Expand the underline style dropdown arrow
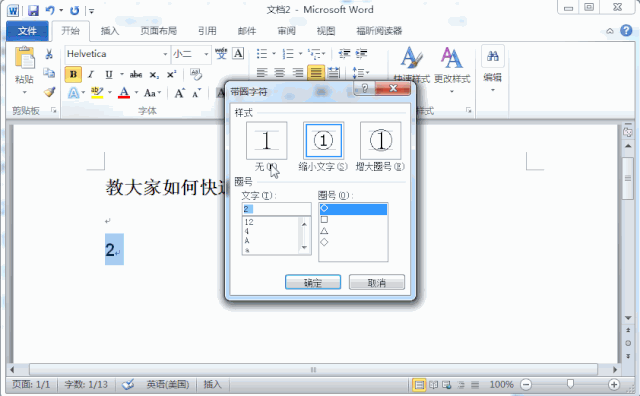Viewport: 640px width, 396px height. pos(122,74)
